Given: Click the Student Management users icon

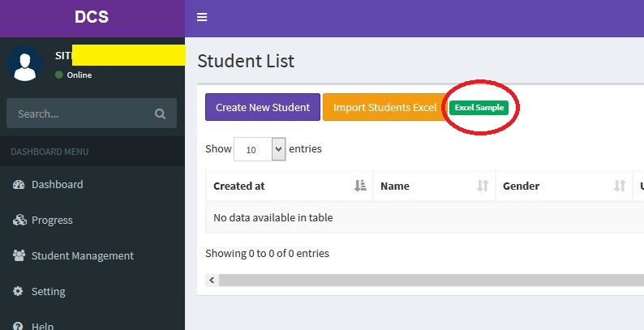Looking at the screenshot, I should pyautogui.click(x=19, y=256).
